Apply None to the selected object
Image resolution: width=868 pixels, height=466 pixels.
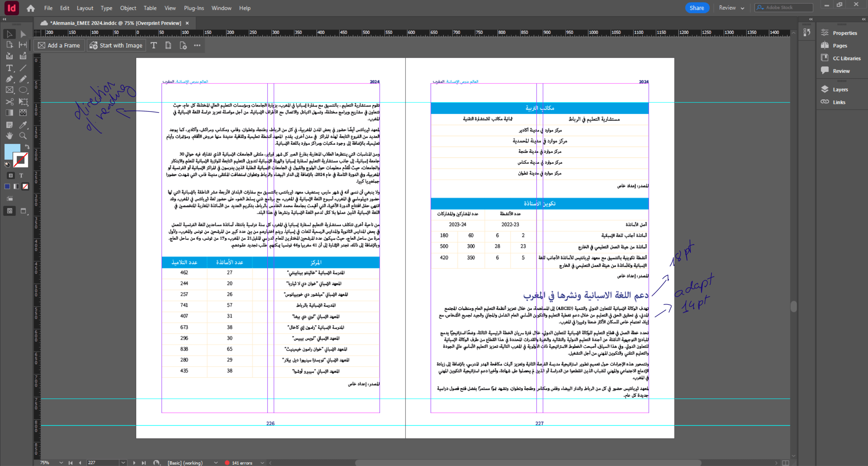tap(25, 187)
